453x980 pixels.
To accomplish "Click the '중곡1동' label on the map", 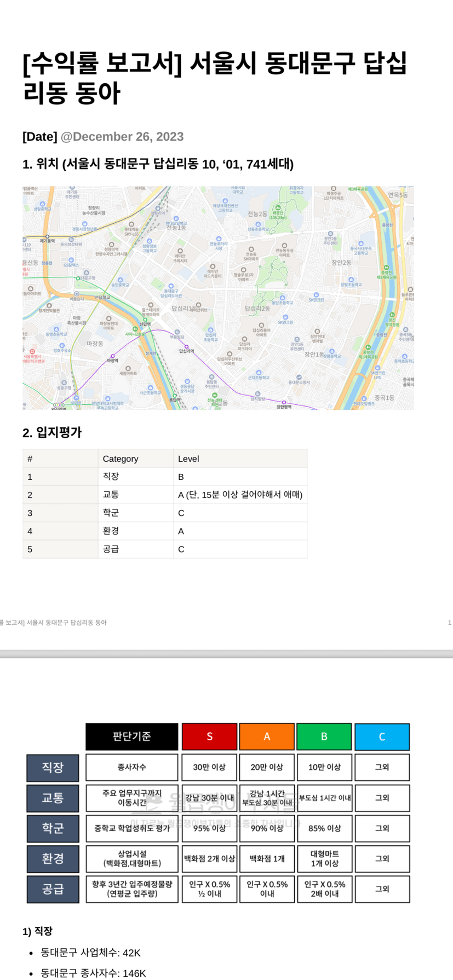I will [x=385, y=398].
